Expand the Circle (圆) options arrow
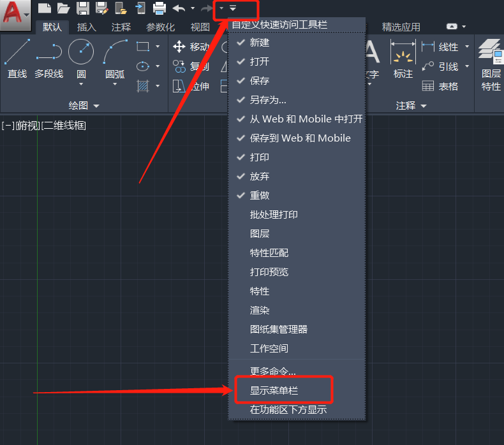The image size is (504, 445). tap(81, 84)
